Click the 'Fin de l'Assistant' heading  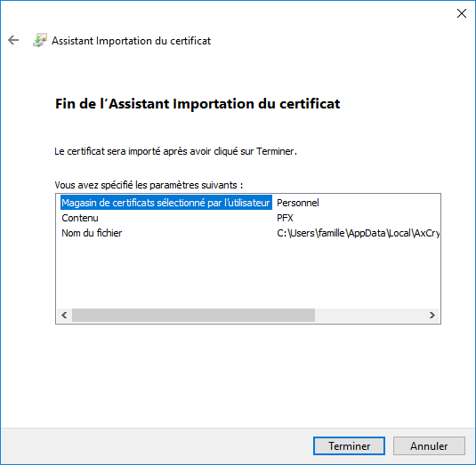pos(198,104)
